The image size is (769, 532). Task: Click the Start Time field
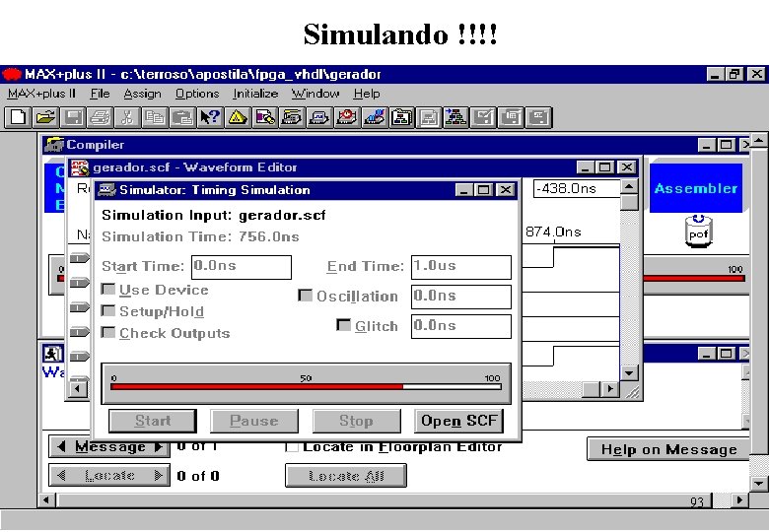click(x=242, y=267)
